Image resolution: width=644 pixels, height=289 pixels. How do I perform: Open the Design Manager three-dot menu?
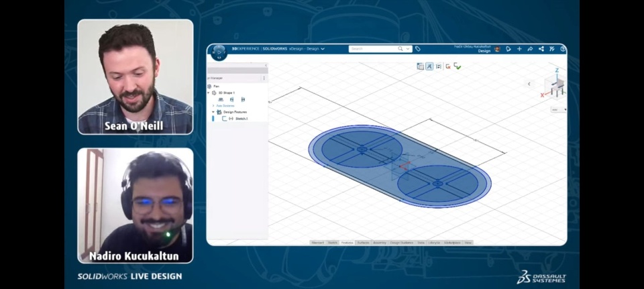pos(264,78)
